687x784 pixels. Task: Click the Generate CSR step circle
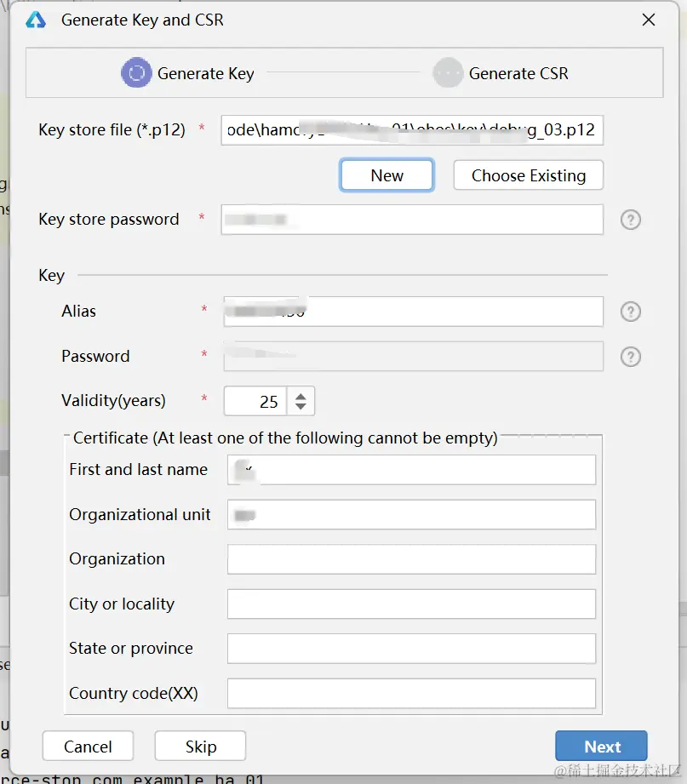tap(448, 73)
